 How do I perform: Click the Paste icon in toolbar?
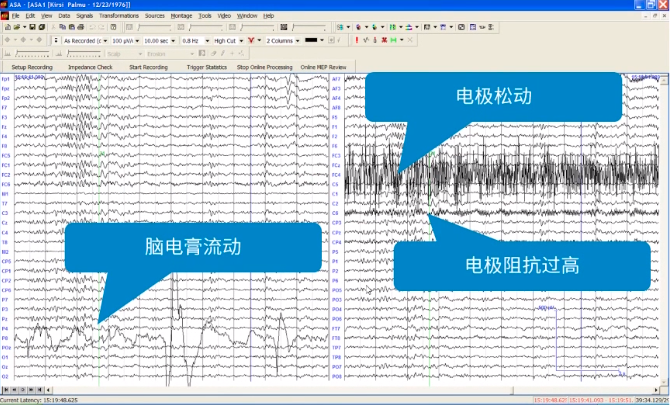pyautogui.click(x=71, y=27)
